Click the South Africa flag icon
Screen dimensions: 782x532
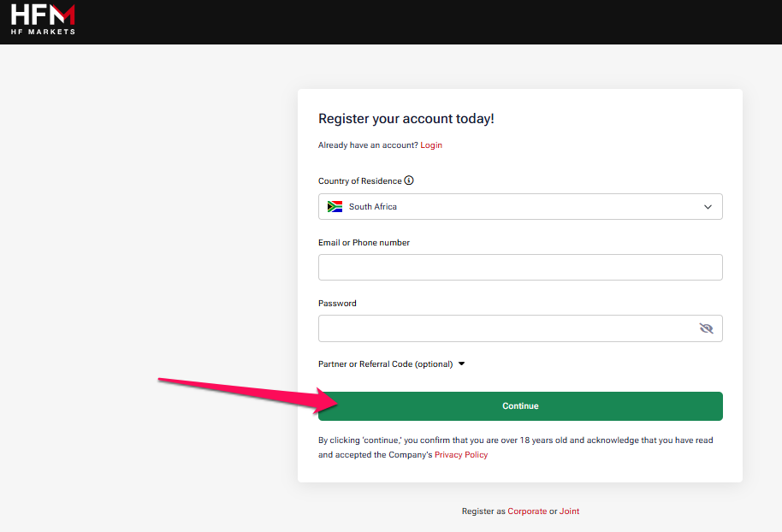pyautogui.click(x=335, y=206)
